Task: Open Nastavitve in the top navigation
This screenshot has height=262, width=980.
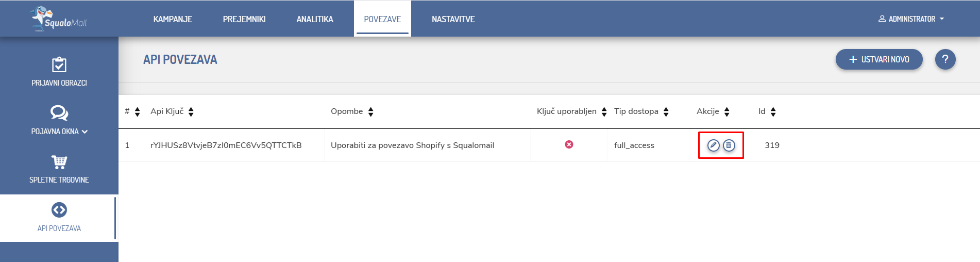Action: pos(453,19)
